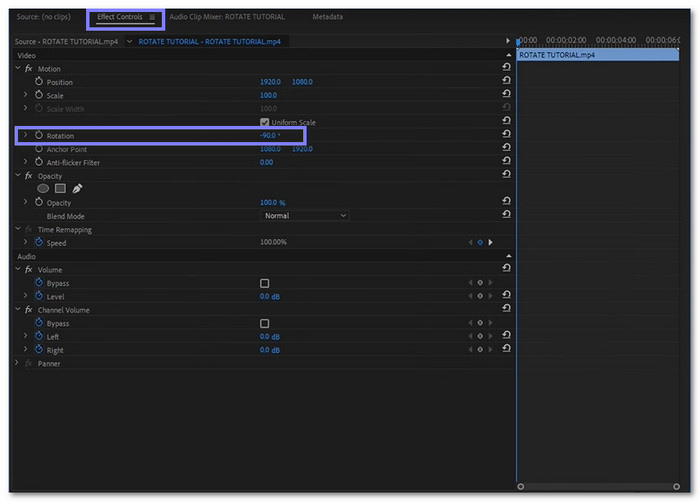
Task: Expand the Rotation property
Action: coord(25,135)
